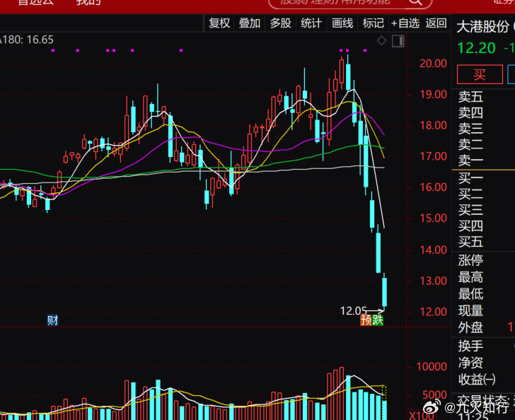Click the last cyan candlestick near 12.05
Screen dimensions: 515x420
click(x=384, y=292)
